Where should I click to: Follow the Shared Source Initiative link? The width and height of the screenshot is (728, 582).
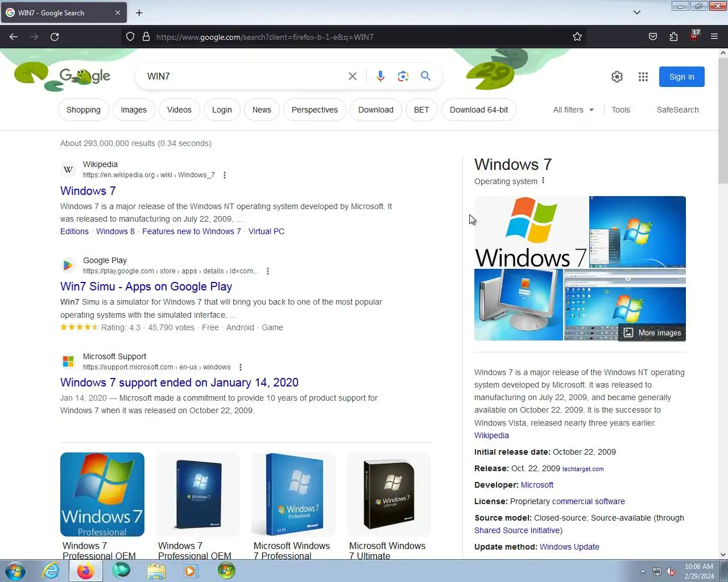pos(518,530)
